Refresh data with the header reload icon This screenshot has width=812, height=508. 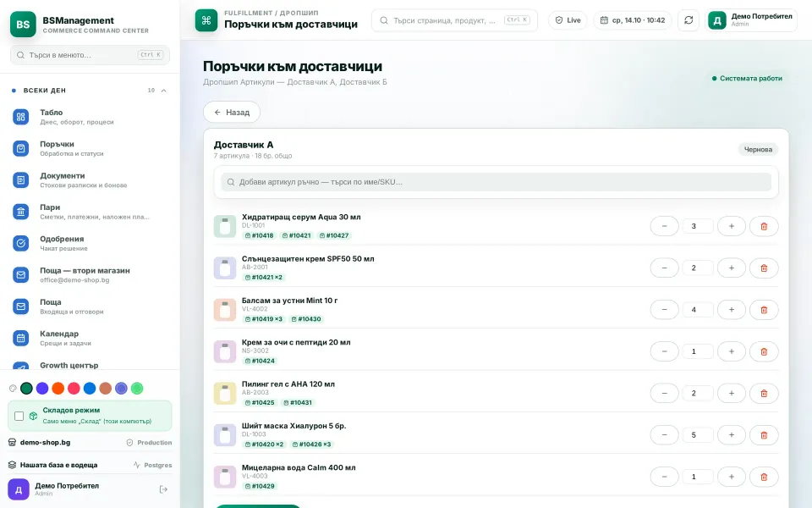[x=689, y=20]
